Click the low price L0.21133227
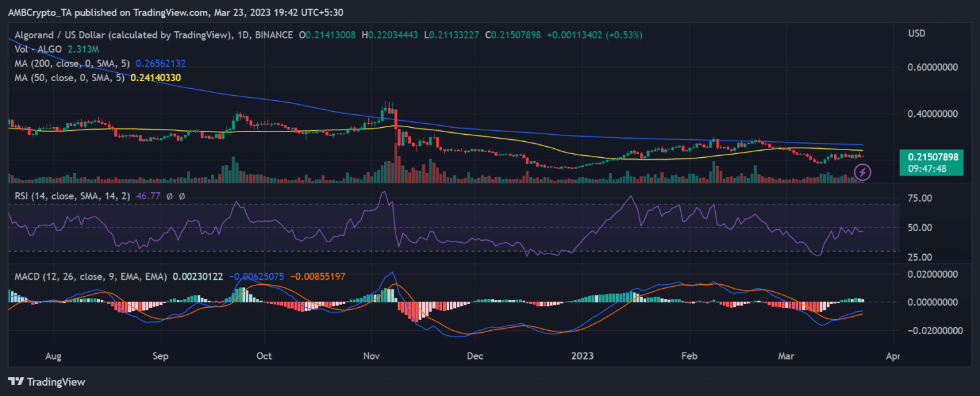Screen dimensions: 980x396 (x=450, y=35)
